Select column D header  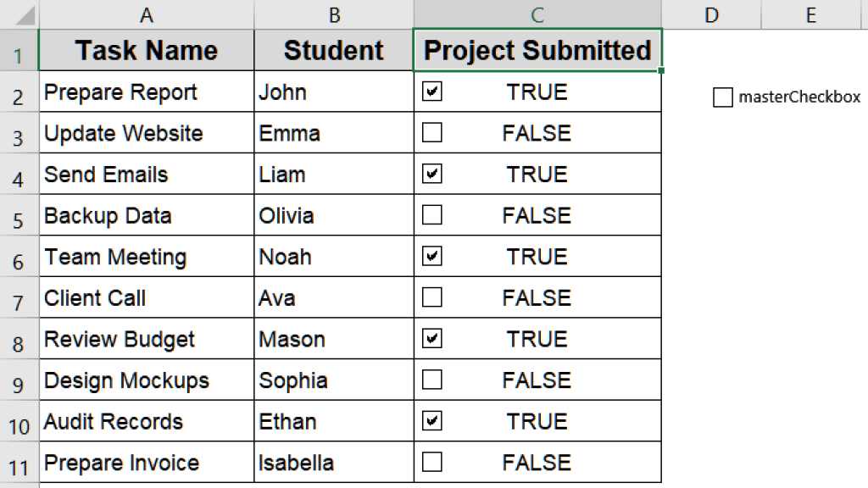pos(711,14)
